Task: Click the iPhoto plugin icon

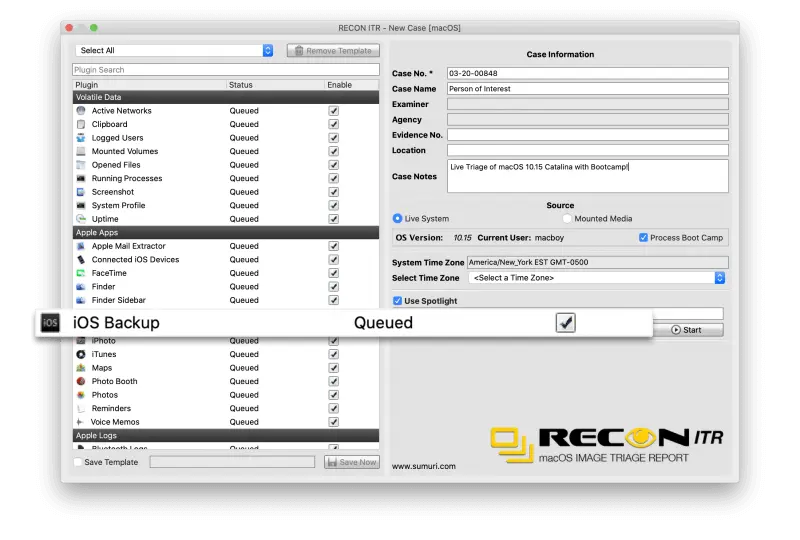Action: (81, 340)
